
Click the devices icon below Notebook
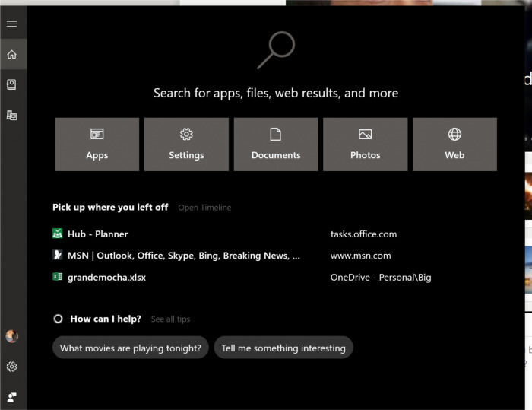pos(11,116)
